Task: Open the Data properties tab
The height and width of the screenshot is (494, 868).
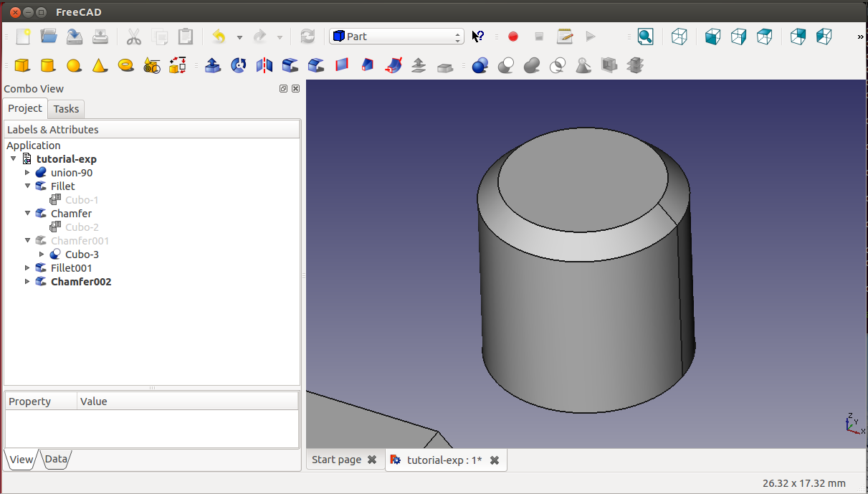Action: click(x=56, y=460)
